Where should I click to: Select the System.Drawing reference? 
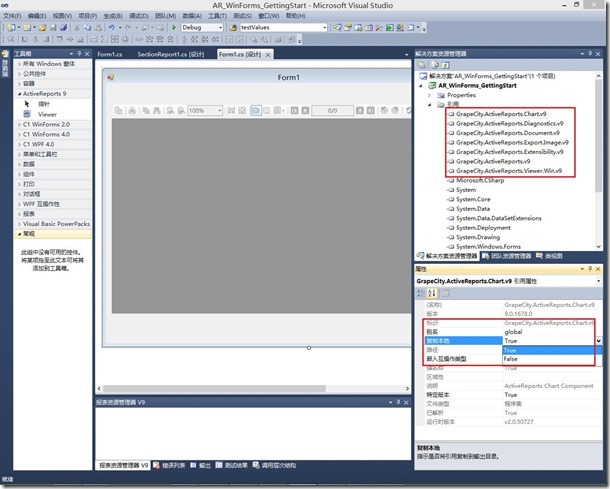click(x=478, y=237)
